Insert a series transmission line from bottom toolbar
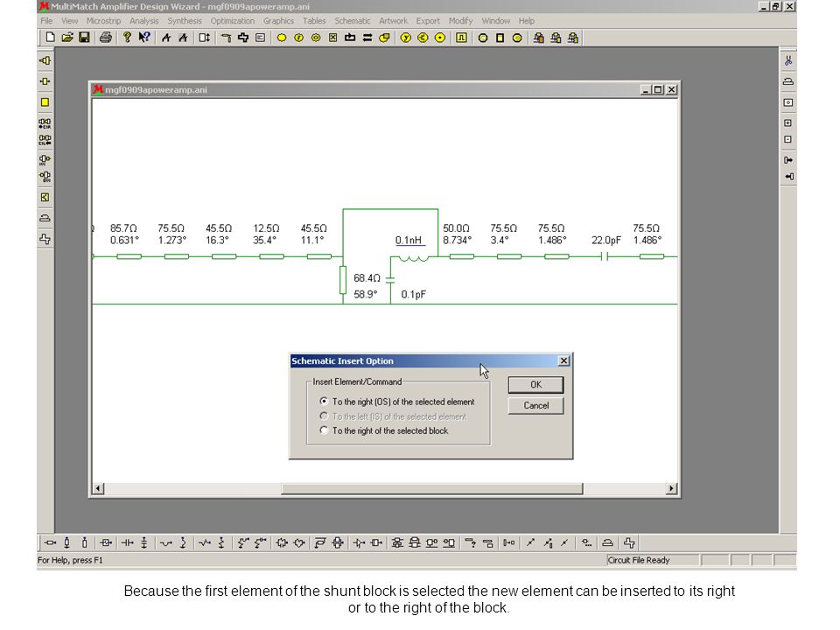This screenshot has height=630, width=840. click(x=50, y=542)
